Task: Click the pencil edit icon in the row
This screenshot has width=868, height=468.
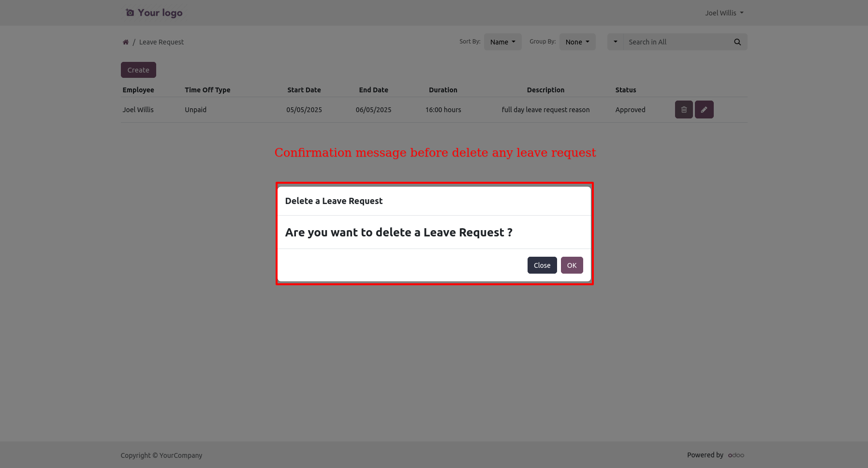Action: pyautogui.click(x=704, y=110)
